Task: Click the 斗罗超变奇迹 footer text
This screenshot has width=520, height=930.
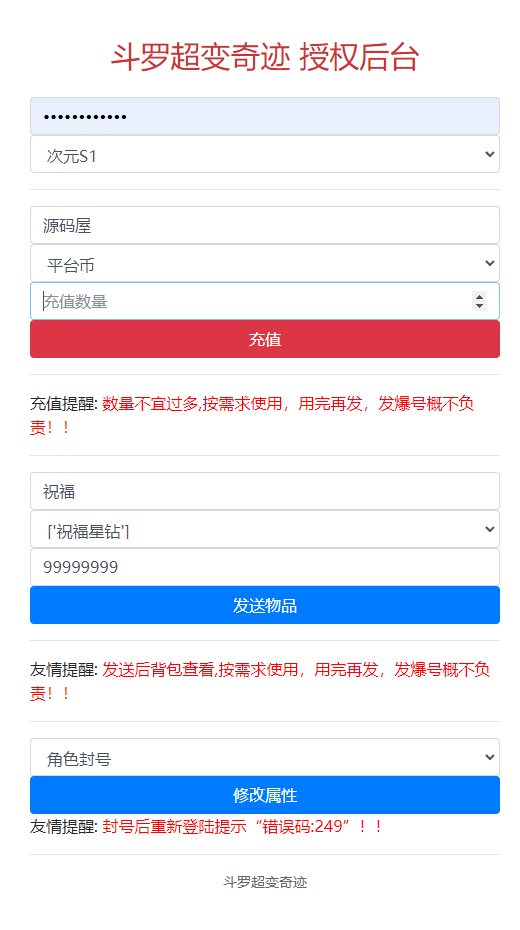Action: pyautogui.click(x=265, y=882)
